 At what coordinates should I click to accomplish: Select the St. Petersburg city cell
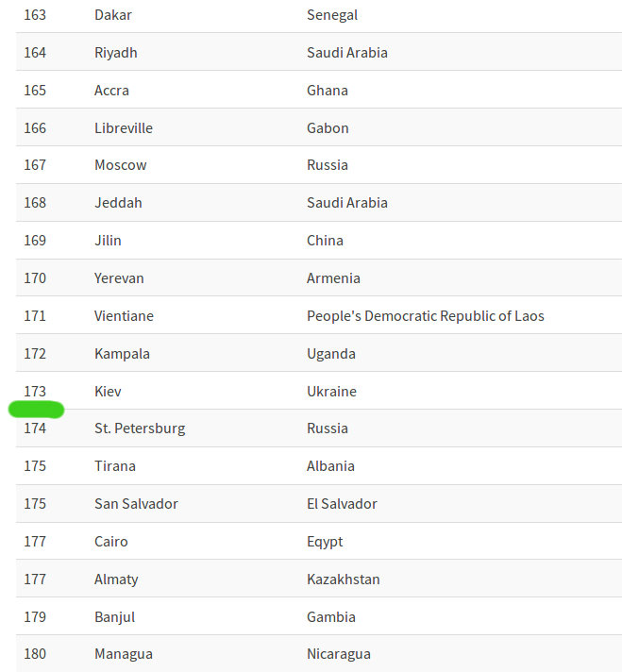[140, 428]
